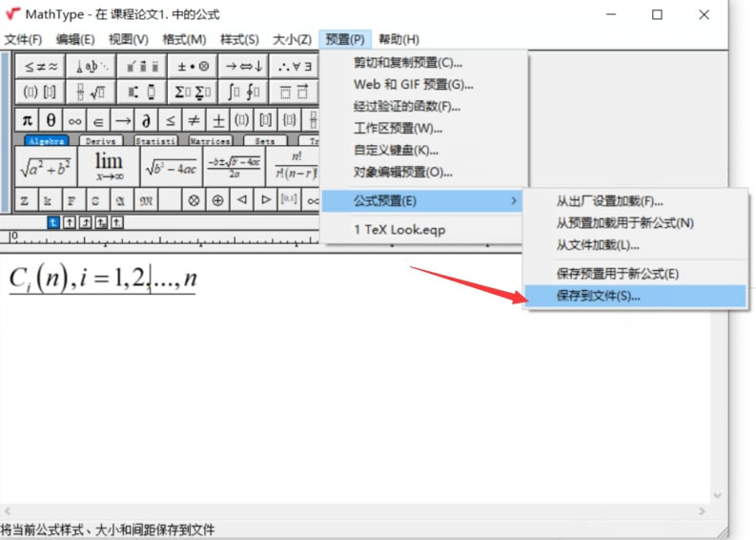Open the 文件(F) menu
Screen dimensions: 756x540
point(23,39)
